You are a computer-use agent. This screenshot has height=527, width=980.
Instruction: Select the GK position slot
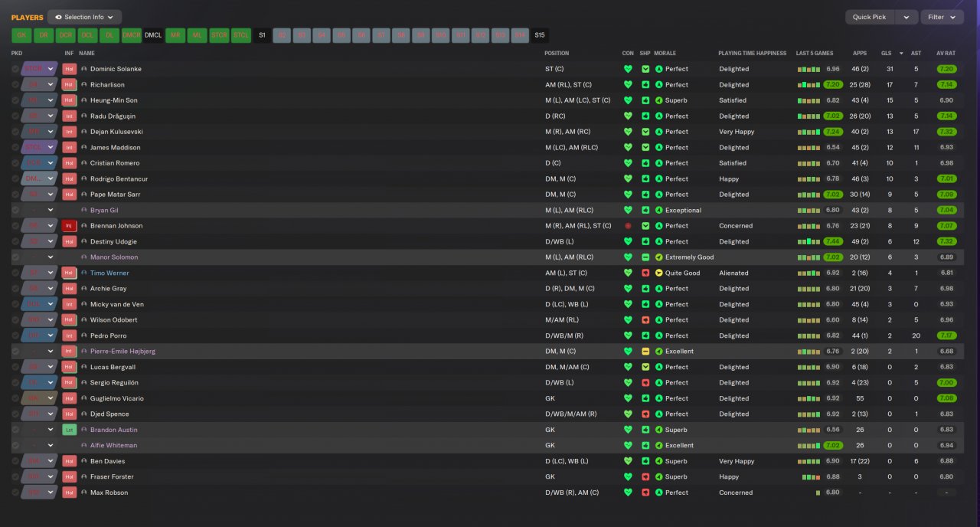(21, 35)
